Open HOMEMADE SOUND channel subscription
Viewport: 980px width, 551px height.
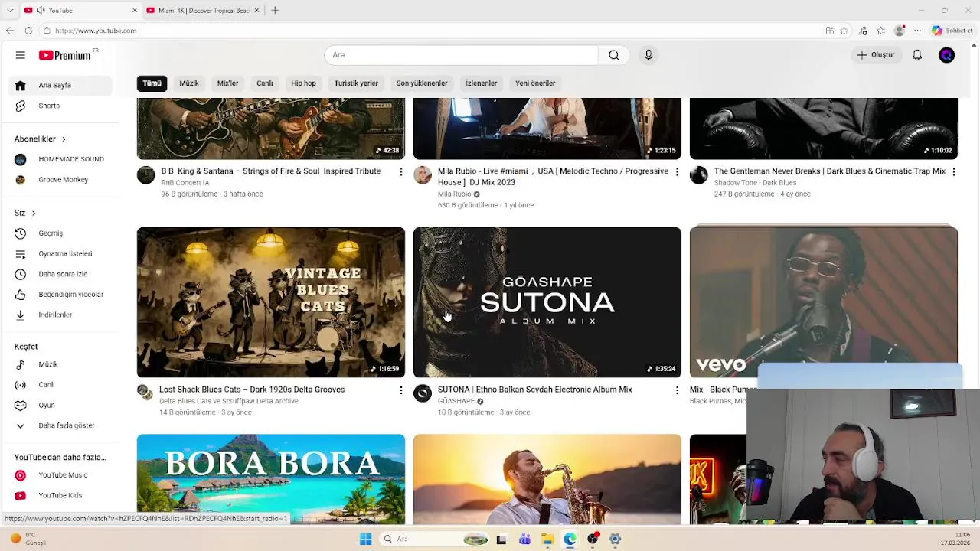tap(60, 159)
